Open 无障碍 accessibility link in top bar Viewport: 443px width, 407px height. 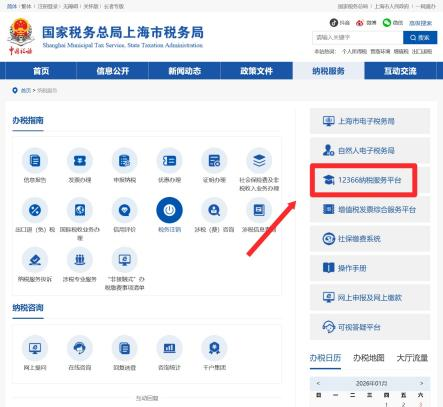70,6
